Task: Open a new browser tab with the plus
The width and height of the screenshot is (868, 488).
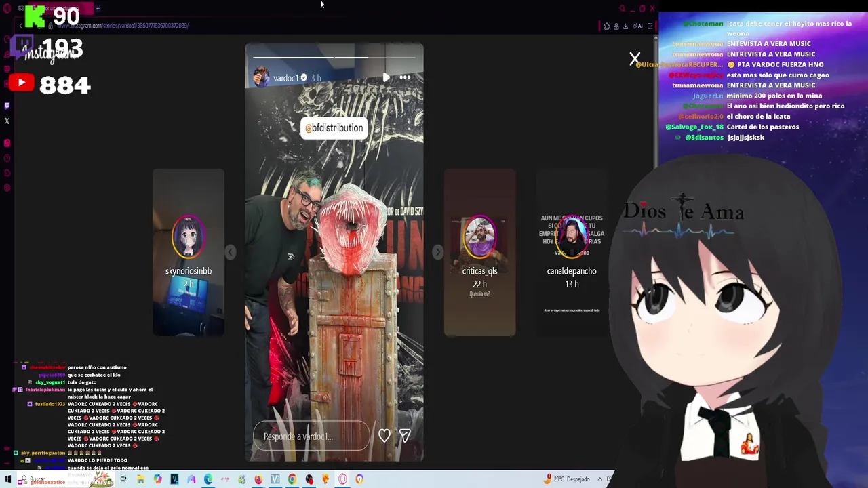Action: [98, 9]
